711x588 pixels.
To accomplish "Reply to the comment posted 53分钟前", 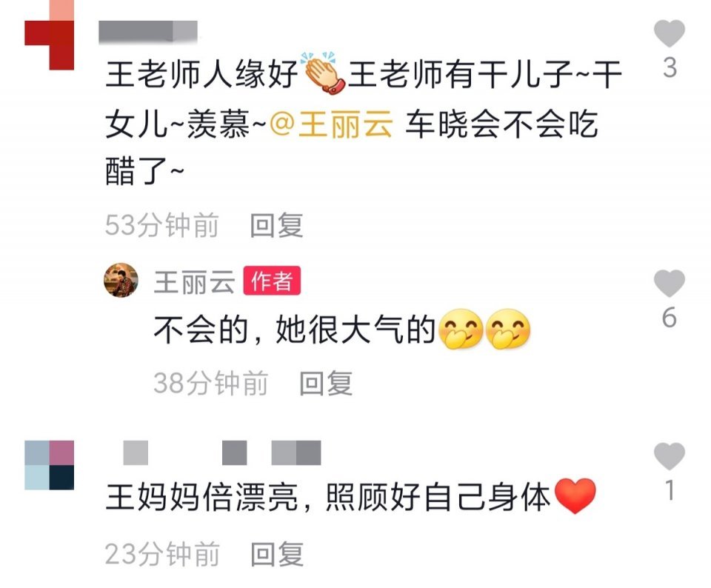I will pos(276,225).
